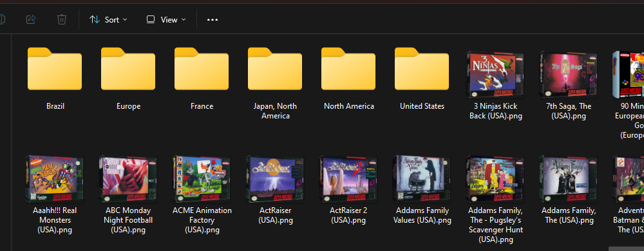Click the 'United States' folder label
Image resolution: width=644 pixels, height=251 pixels.
coord(422,106)
